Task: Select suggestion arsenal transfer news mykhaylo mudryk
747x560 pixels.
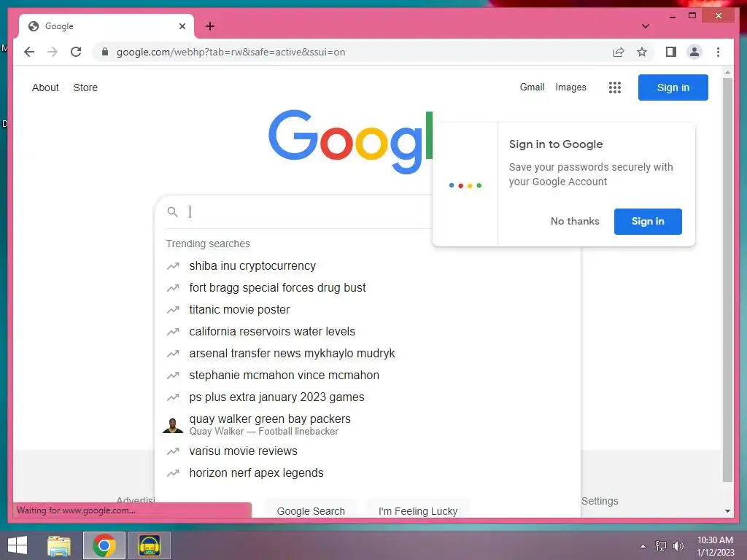Action: coord(368,354)
